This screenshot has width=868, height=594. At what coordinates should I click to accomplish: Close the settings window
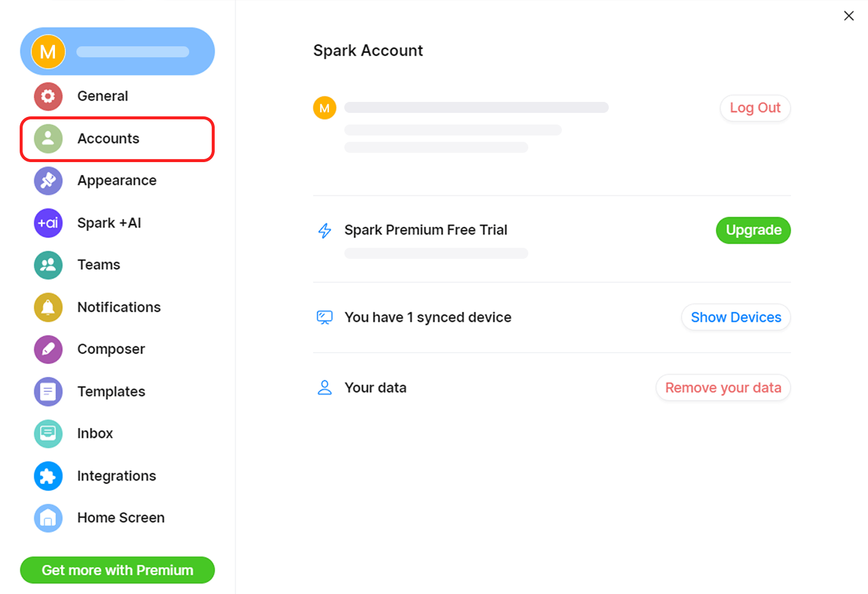point(849,16)
